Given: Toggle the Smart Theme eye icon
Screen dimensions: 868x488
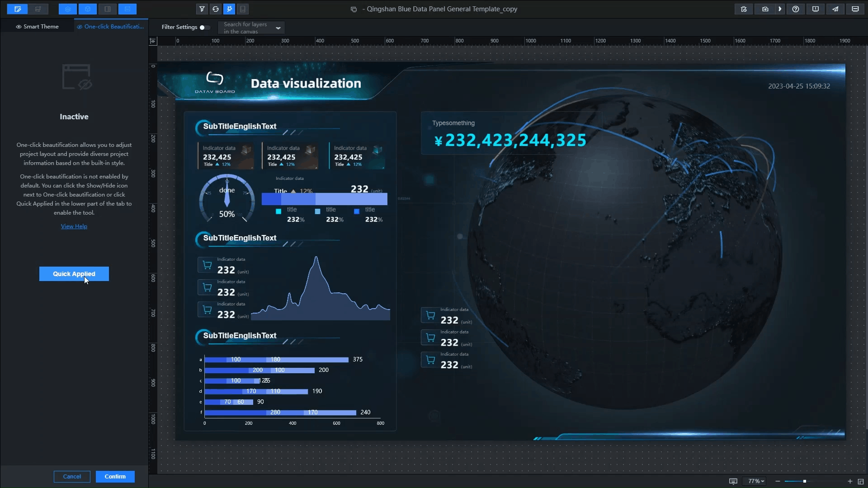Looking at the screenshot, I should [19, 27].
